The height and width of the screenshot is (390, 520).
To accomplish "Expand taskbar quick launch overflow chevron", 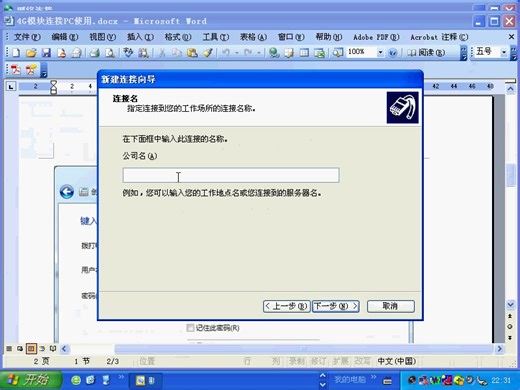I will 121,377.
